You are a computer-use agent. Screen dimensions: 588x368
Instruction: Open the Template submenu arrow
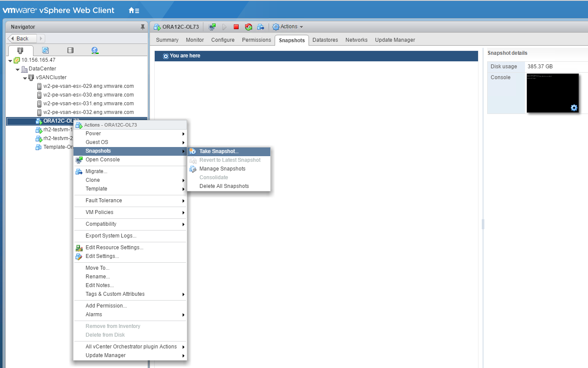coord(183,189)
